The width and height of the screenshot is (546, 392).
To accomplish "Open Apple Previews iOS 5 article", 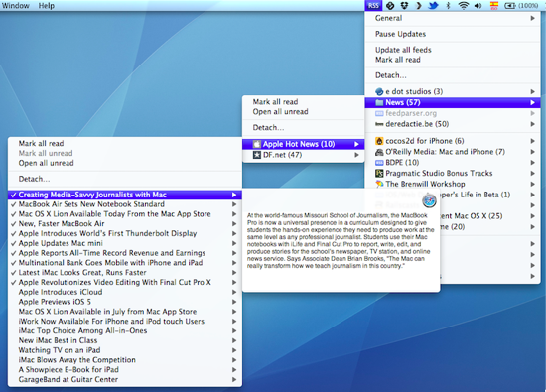I will pyautogui.click(x=125, y=302).
